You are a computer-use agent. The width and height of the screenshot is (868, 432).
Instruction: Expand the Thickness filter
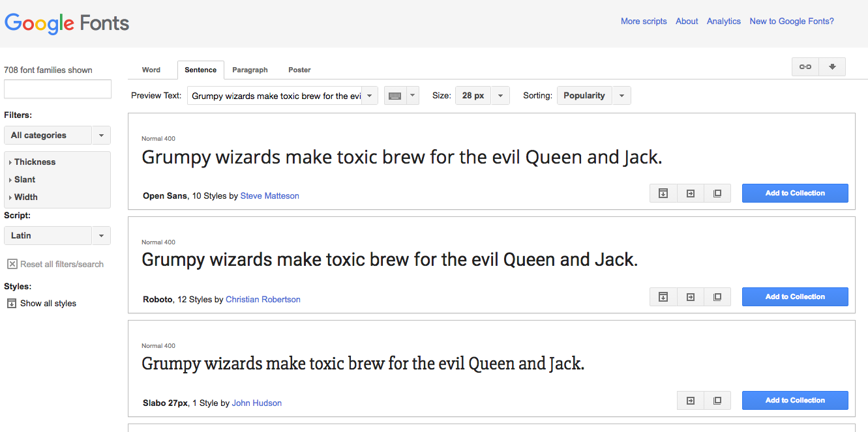(35, 162)
